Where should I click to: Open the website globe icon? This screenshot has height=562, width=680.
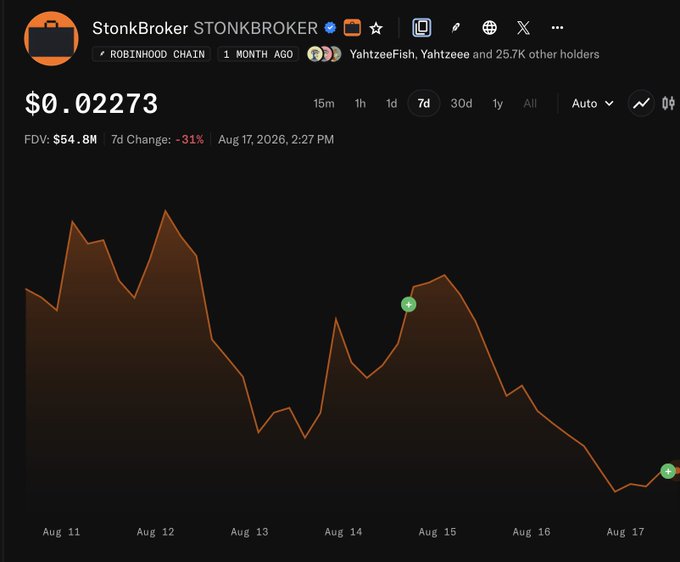click(x=490, y=28)
